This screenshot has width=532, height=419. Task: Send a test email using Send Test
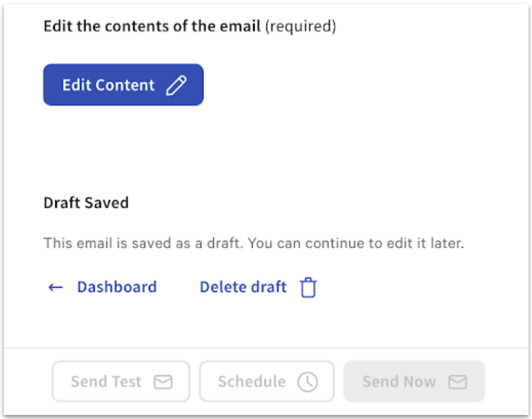coord(120,381)
